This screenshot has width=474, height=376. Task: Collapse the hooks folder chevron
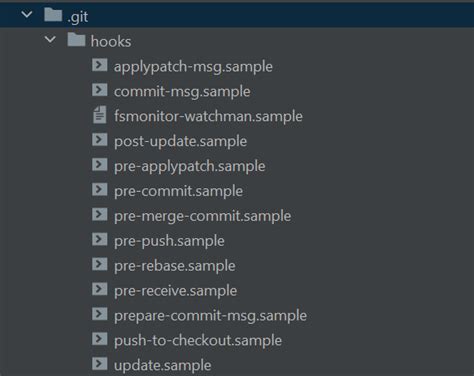click(x=50, y=40)
